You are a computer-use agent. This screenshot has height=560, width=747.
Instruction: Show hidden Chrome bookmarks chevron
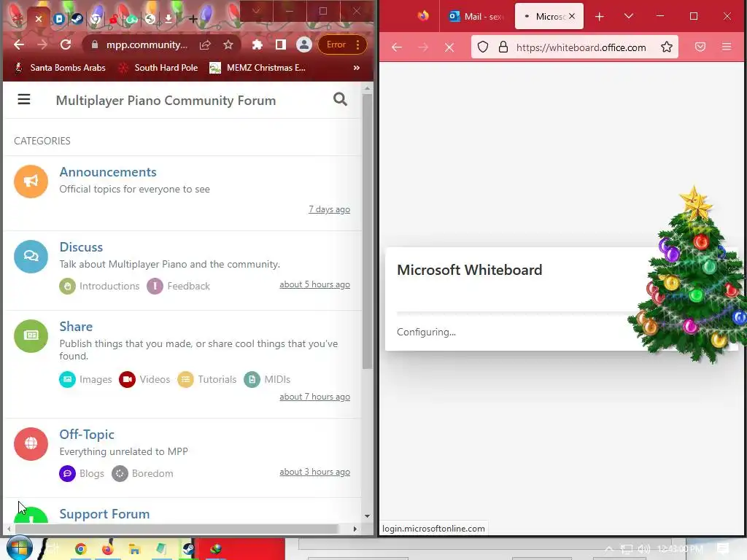356,68
